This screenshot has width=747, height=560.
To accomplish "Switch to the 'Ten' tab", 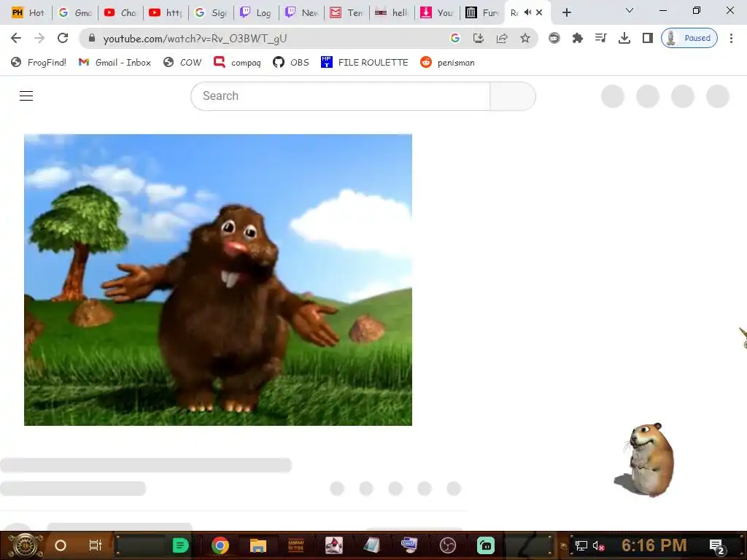I will (347, 13).
